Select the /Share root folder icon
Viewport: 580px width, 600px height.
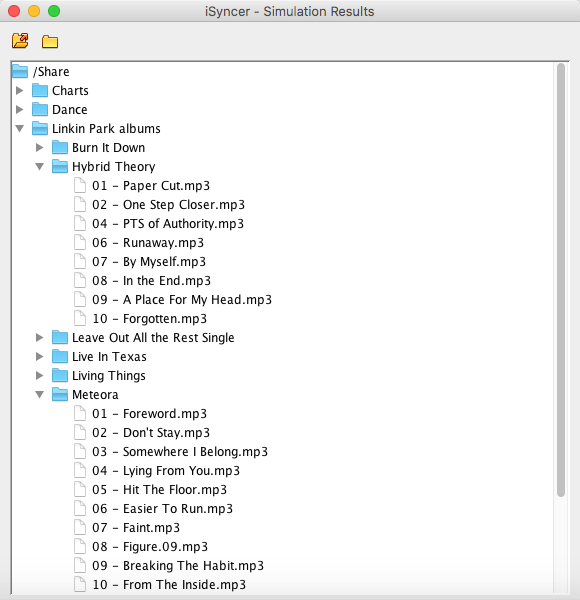20,71
